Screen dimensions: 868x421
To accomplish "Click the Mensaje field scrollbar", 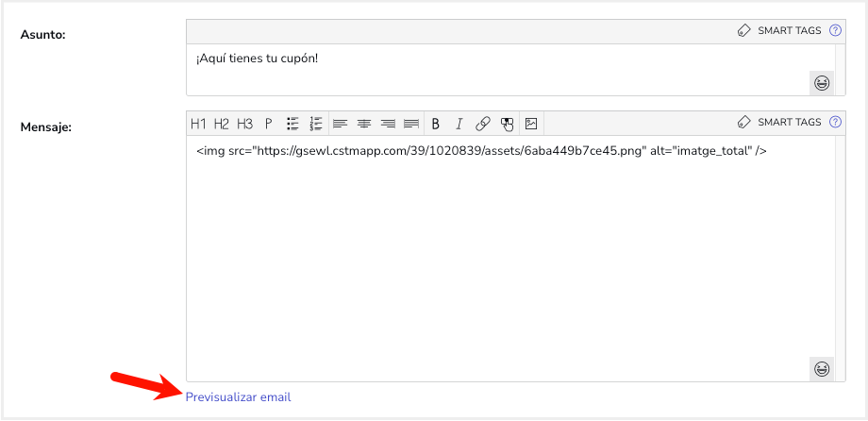I will tap(840, 258).
